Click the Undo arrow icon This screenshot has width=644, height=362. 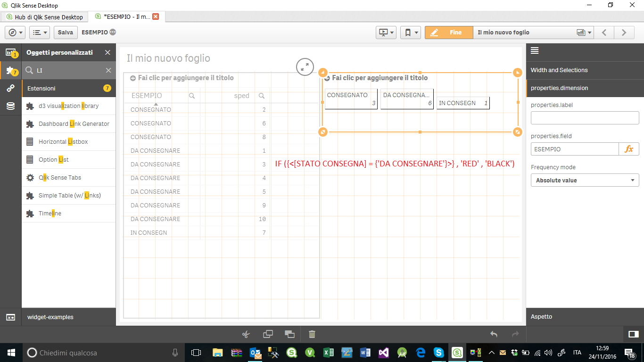tap(493, 334)
